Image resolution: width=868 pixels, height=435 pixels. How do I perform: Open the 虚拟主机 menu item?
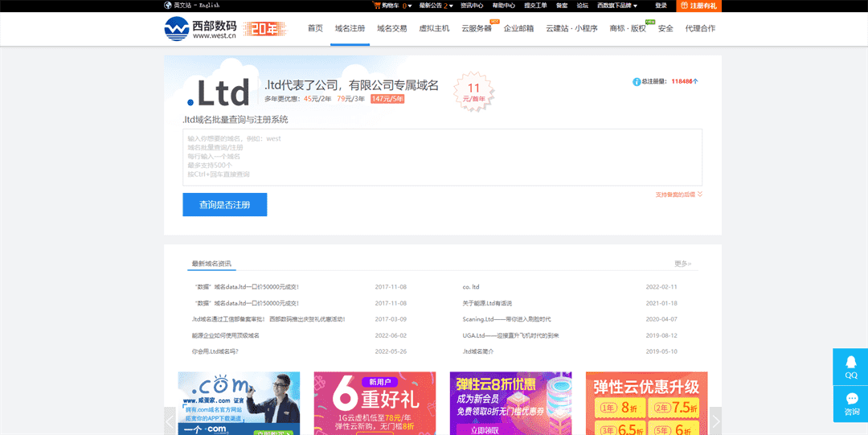pos(435,28)
